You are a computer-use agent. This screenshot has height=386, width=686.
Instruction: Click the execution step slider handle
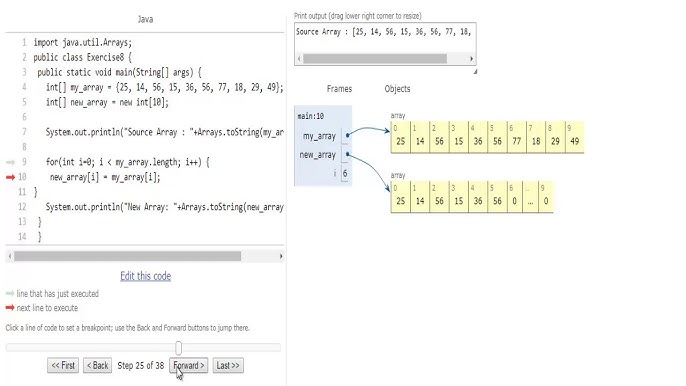(x=178, y=348)
